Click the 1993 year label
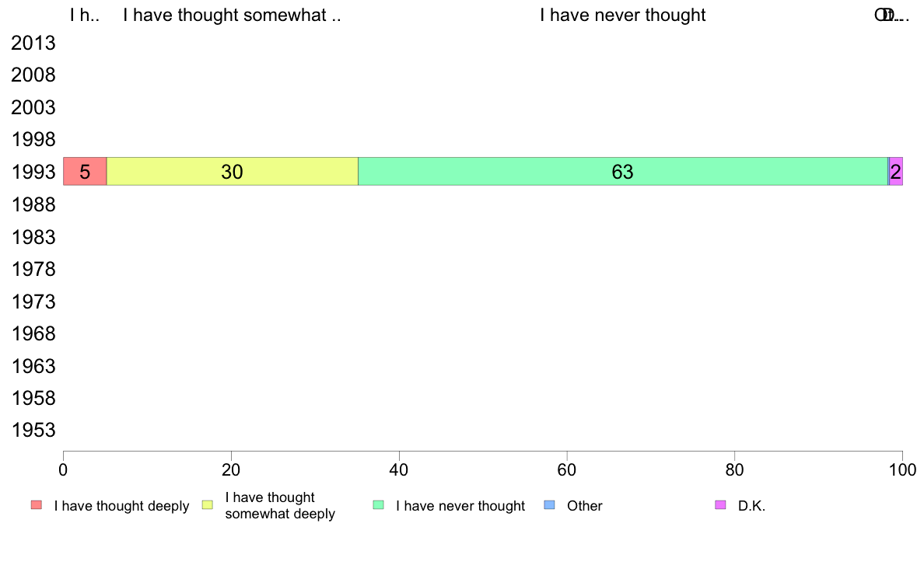 [33, 172]
